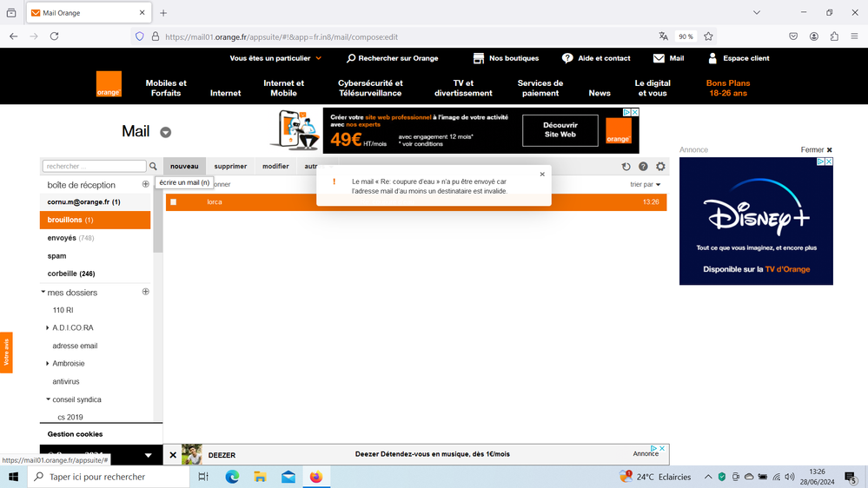Click the search magnifier icon beside rechercher field

153,166
